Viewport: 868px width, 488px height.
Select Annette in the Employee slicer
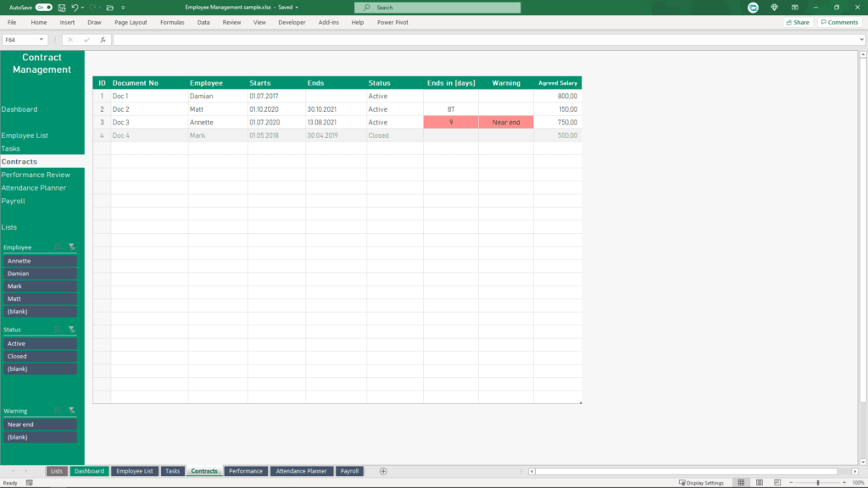tap(39, 260)
